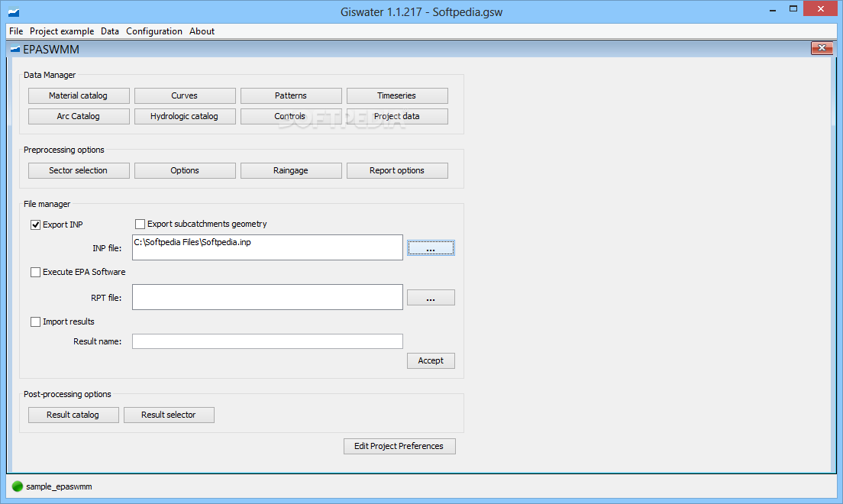This screenshot has width=843, height=504.
Task: Click the EPASWMM panel icon
Action: point(15,50)
